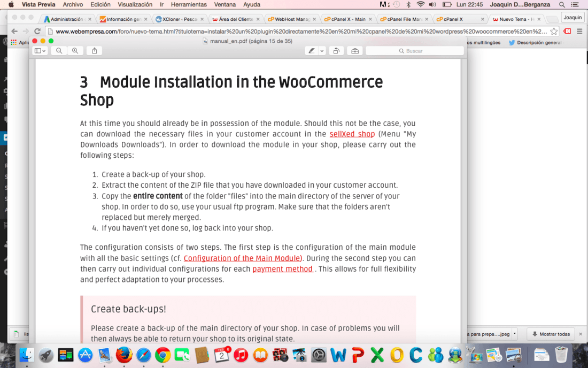This screenshot has width=588, height=368.
Task: Switch to Área del Cliente tab in Chrome
Action: pyautogui.click(x=236, y=19)
